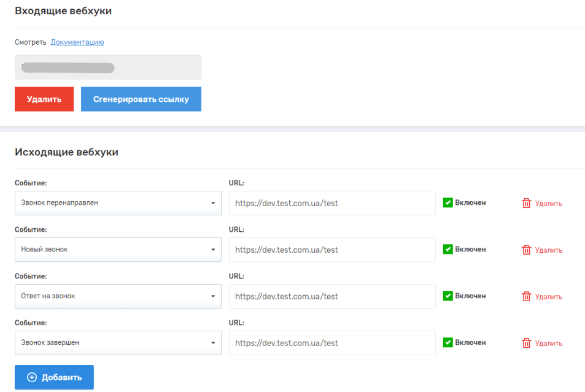Screen dimensions: 585x392
Task: Focus URL field for Новый звонок event
Action: tap(332, 250)
